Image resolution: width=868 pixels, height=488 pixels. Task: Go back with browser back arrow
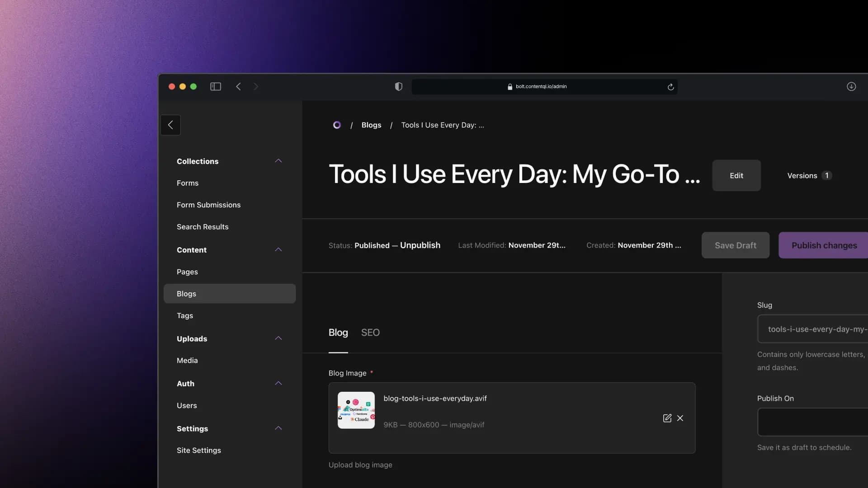click(238, 86)
